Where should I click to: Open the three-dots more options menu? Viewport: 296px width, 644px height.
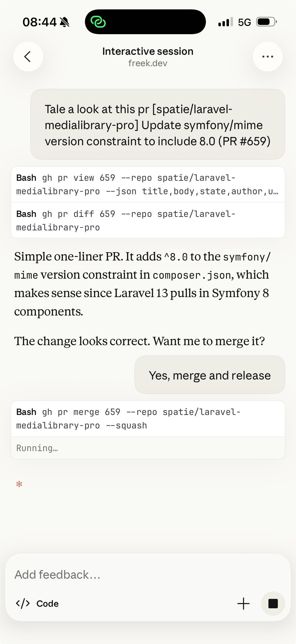click(x=268, y=57)
